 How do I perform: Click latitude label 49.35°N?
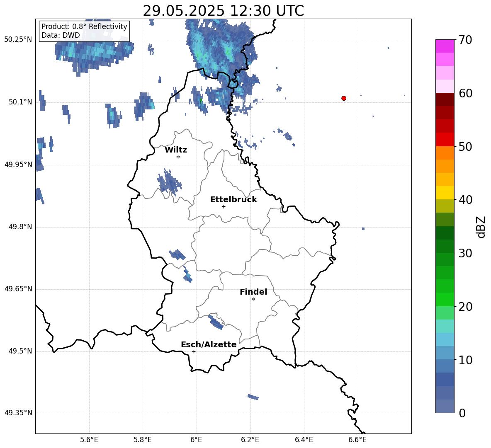pos(18,413)
